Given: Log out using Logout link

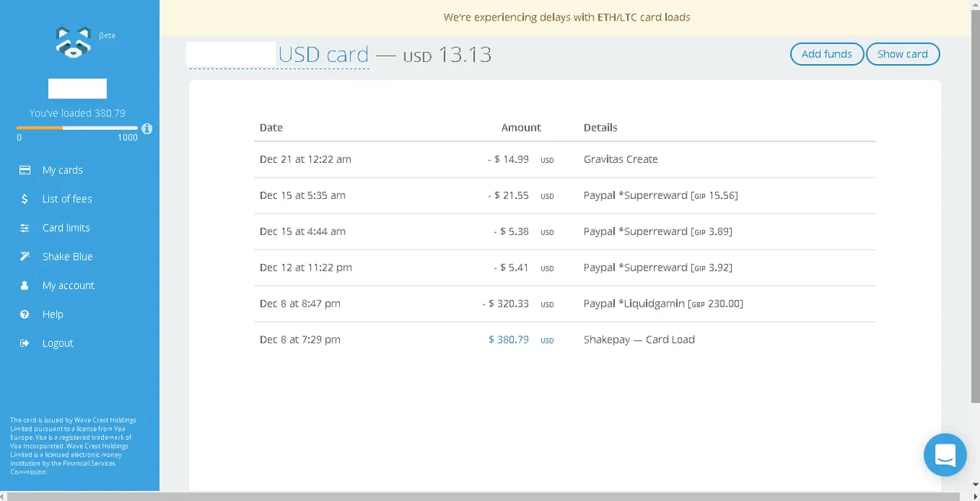Looking at the screenshot, I should pos(57,343).
